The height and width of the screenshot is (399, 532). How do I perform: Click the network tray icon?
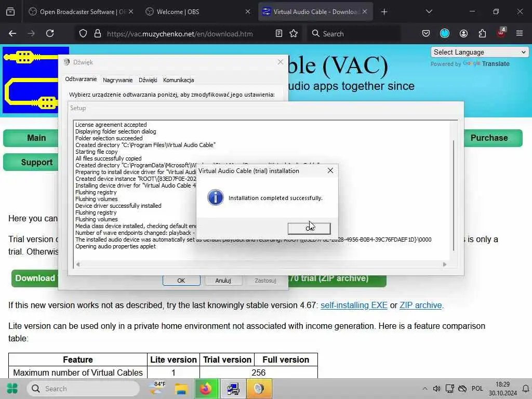pos(449,389)
